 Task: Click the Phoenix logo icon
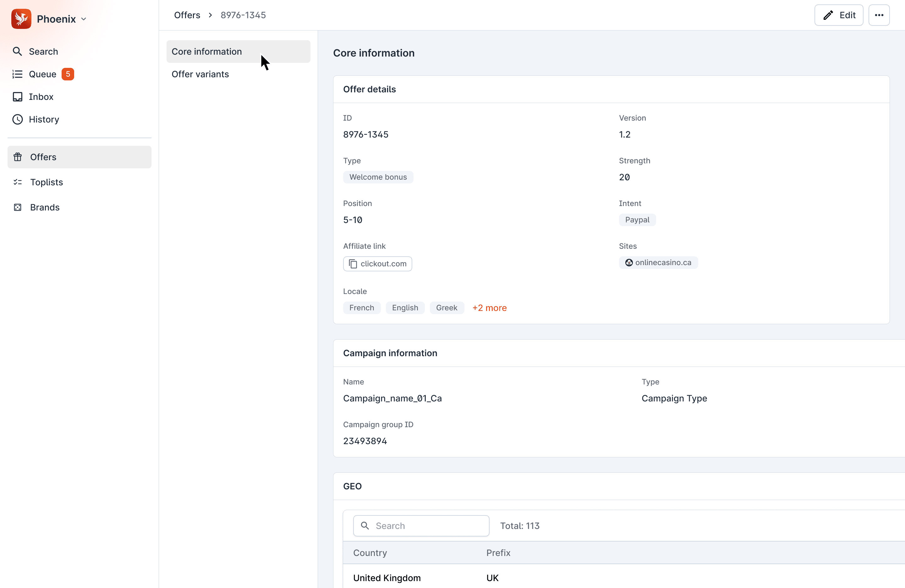click(21, 19)
